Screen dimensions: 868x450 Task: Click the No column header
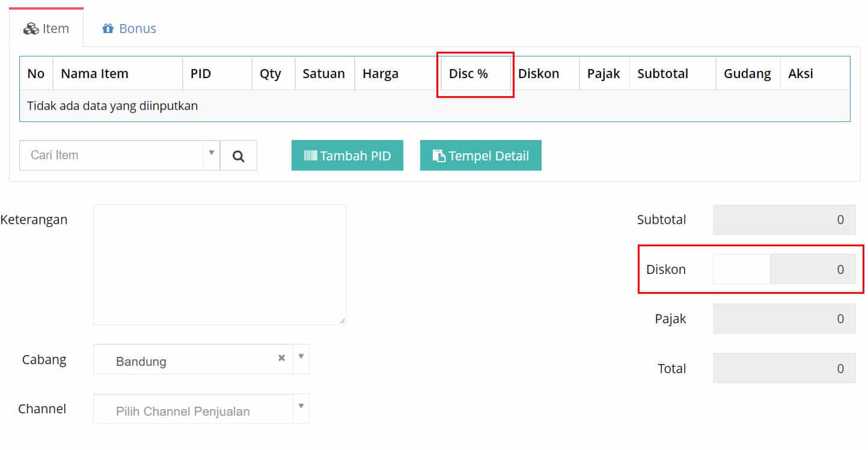[x=36, y=73]
